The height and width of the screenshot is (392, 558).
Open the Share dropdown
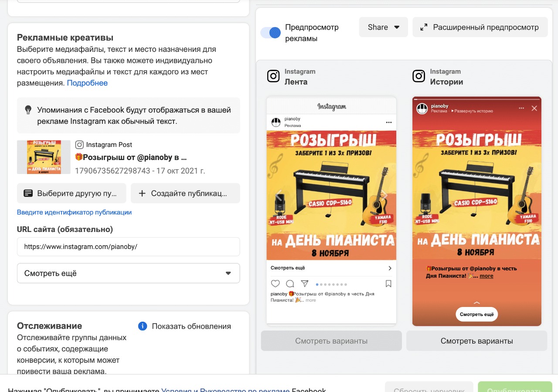pos(384,27)
